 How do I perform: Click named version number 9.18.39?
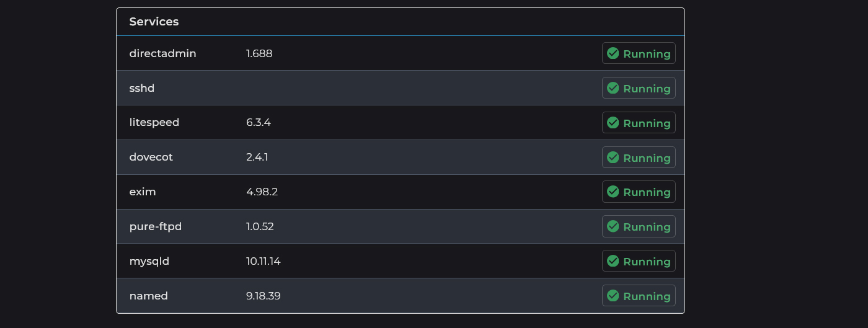[263, 296]
